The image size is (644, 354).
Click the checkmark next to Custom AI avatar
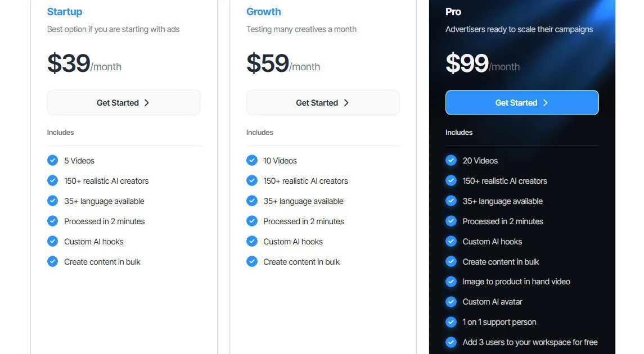[x=451, y=302]
